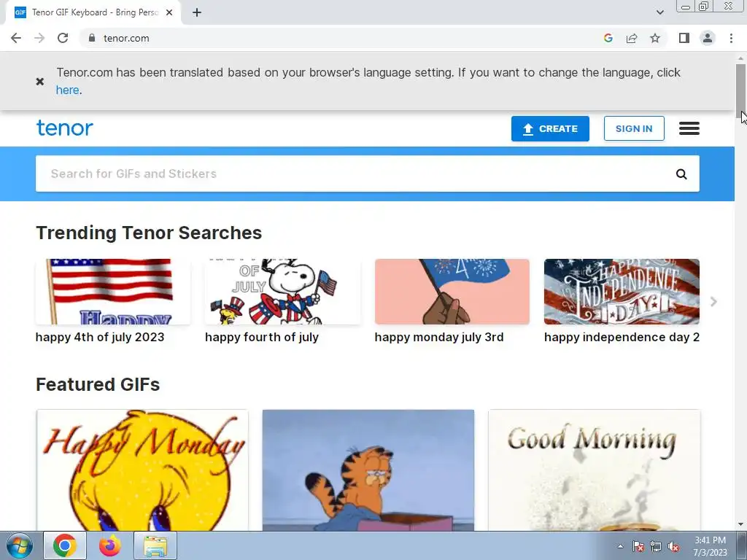Screen dimensions: 747x560
Task: Select the Tenor GIF Keyboard tab
Action: (93, 13)
